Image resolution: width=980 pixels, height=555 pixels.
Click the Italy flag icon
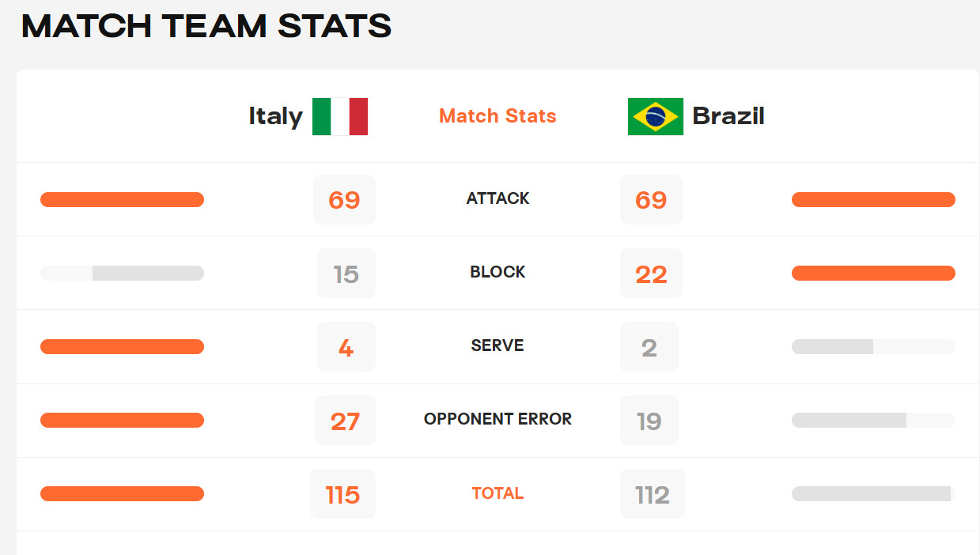coord(340,116)
